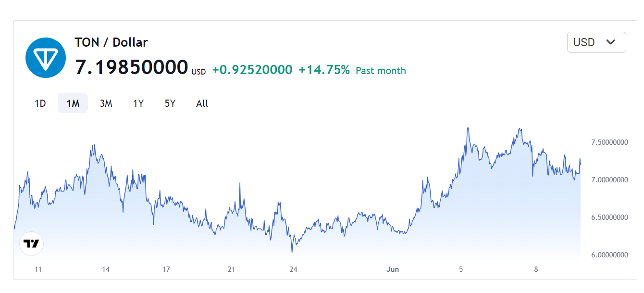
Task: Click the TON / Dollar title
Action: coord(111,42)
